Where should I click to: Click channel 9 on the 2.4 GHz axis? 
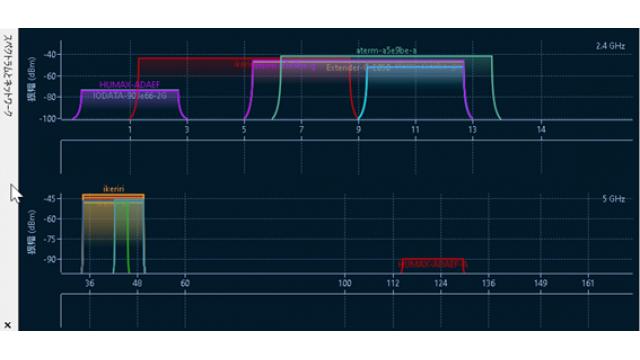tap(358, 130)
